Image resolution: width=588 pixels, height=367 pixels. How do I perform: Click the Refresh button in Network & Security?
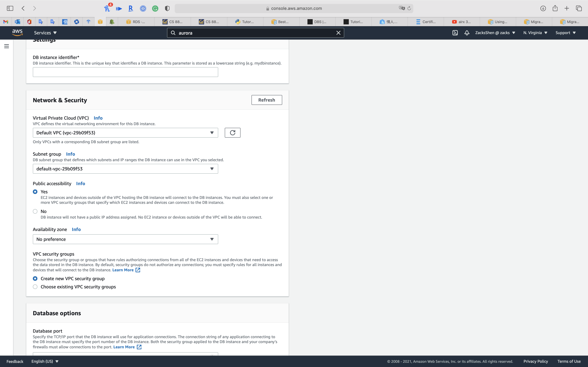coord(267,100)
